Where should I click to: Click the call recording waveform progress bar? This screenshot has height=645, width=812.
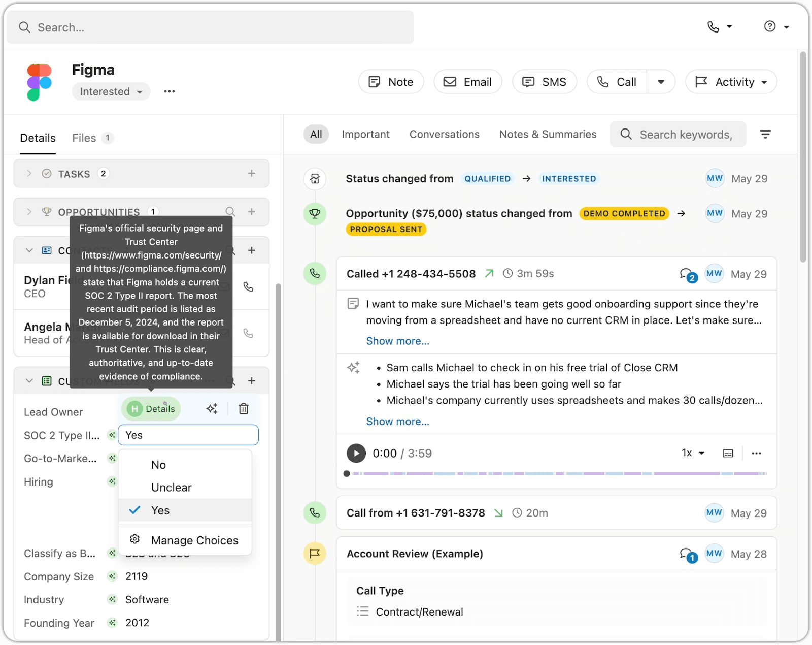coord(557,473)
